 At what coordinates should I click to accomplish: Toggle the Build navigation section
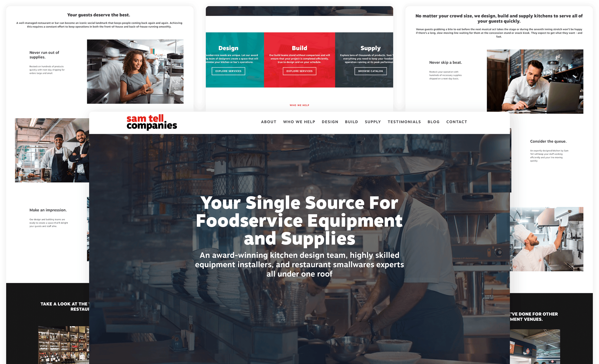tap(351, 122)
